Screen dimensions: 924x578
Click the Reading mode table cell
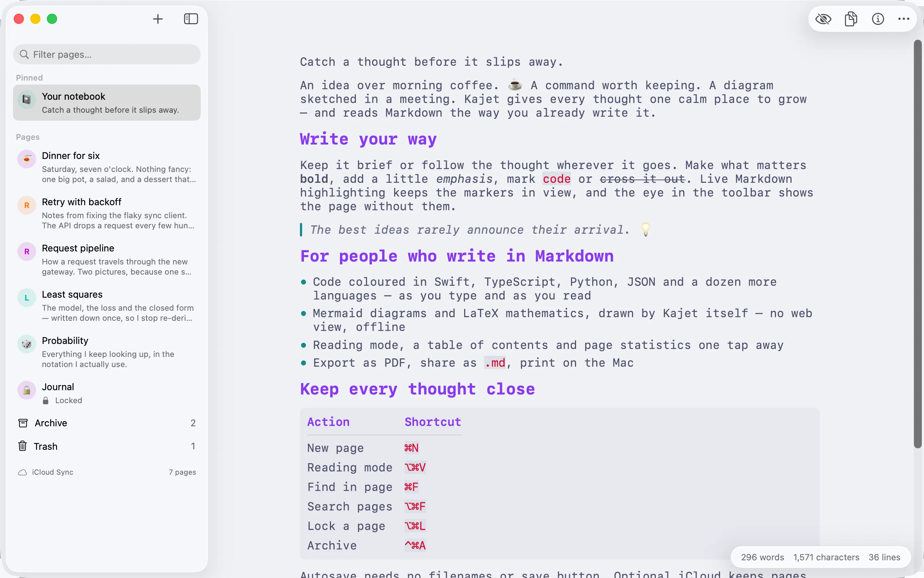[x=350, y=467]
